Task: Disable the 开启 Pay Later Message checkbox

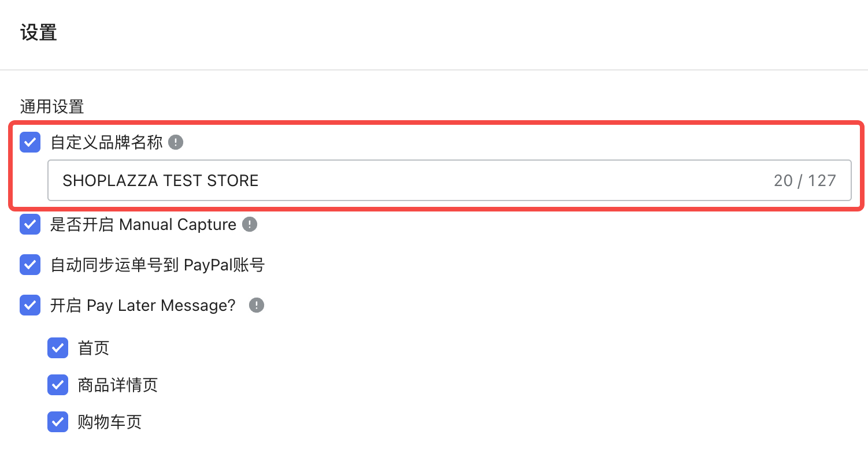Action: tap(30, 305)
